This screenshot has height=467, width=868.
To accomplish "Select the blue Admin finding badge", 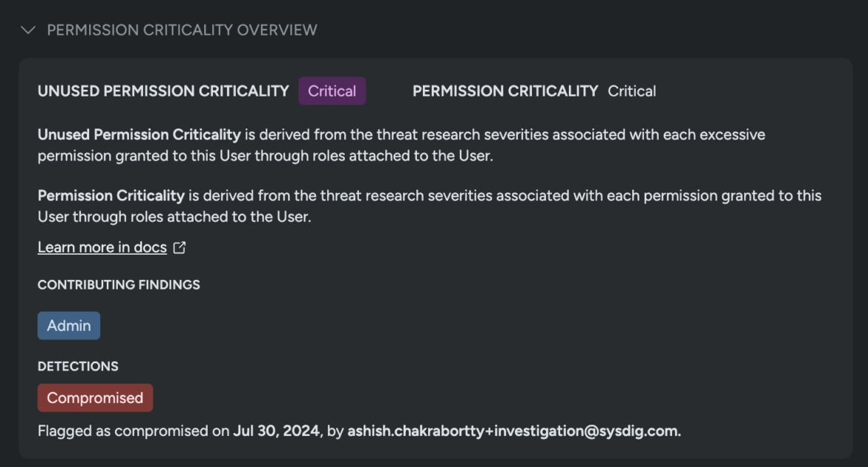I will pos(69,326).
